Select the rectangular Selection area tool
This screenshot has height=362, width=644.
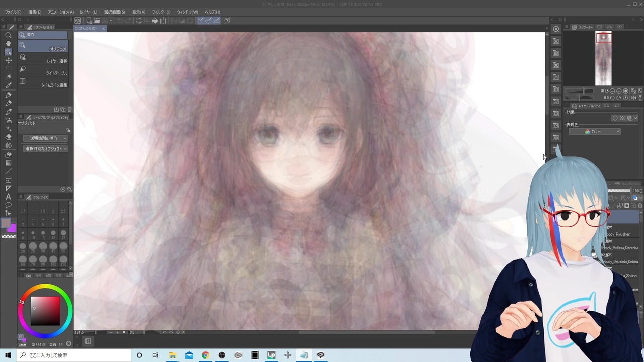point(9,69)
